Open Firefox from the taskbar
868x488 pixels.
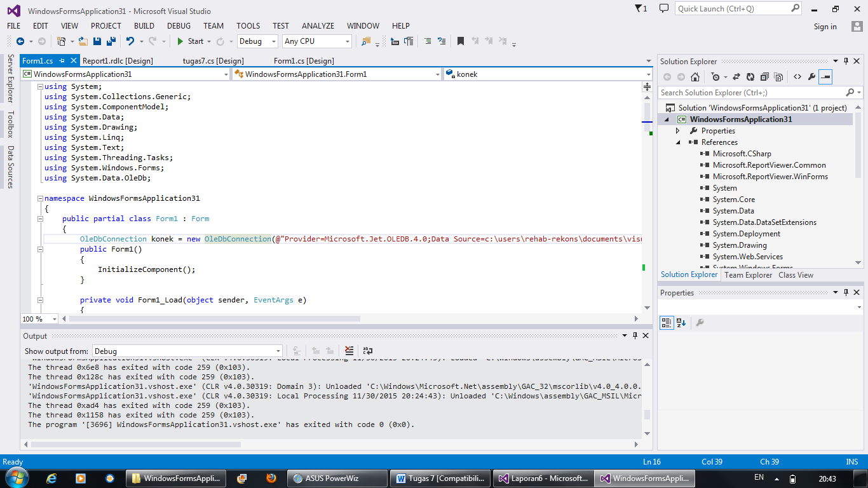click(271, 478)
